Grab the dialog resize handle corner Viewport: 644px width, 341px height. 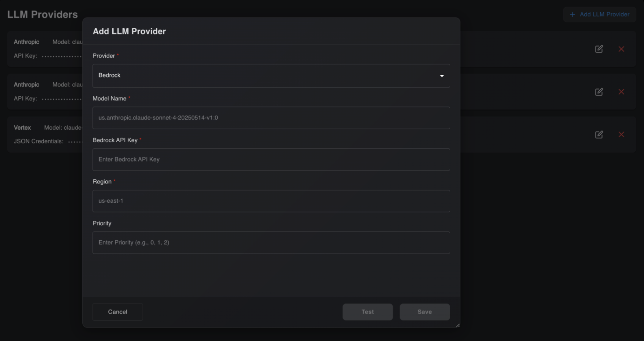click(458, 325)
